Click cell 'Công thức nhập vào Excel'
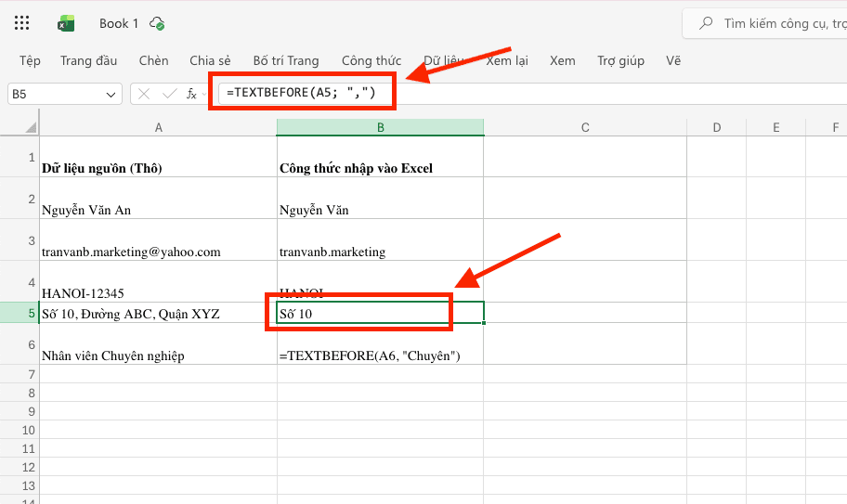Screen dimensions: 847x504 click(x=380, y=157)
